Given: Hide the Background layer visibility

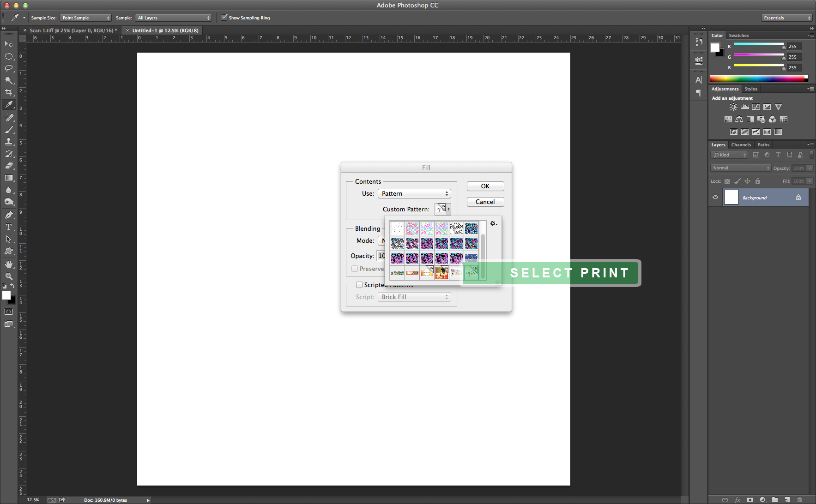Looking at the screenshot, I should (715, 198).
